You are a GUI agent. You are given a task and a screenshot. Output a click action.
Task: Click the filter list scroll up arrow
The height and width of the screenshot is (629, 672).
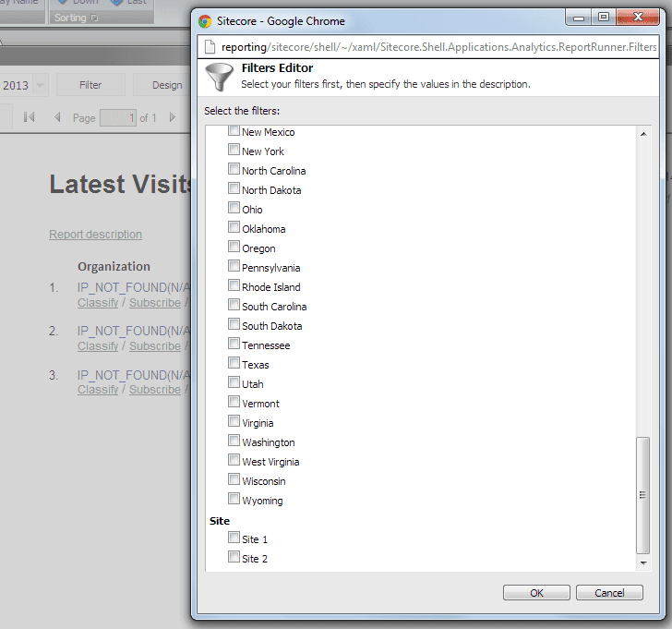643,135
